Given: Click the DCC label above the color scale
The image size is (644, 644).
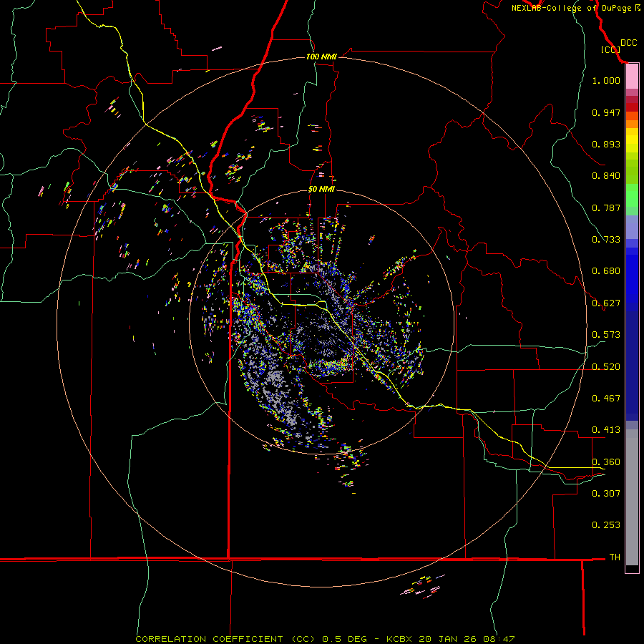Looking at the screenshot, I should point(629,43).
